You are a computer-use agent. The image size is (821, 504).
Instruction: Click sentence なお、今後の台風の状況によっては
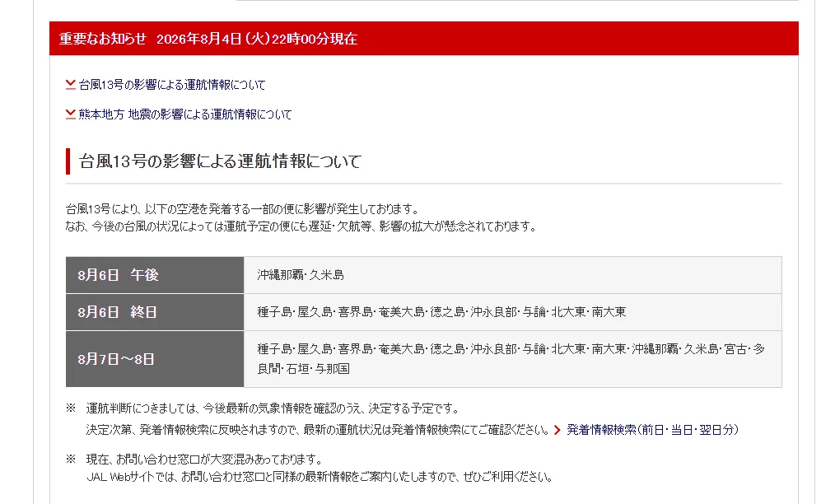point(302,226)
